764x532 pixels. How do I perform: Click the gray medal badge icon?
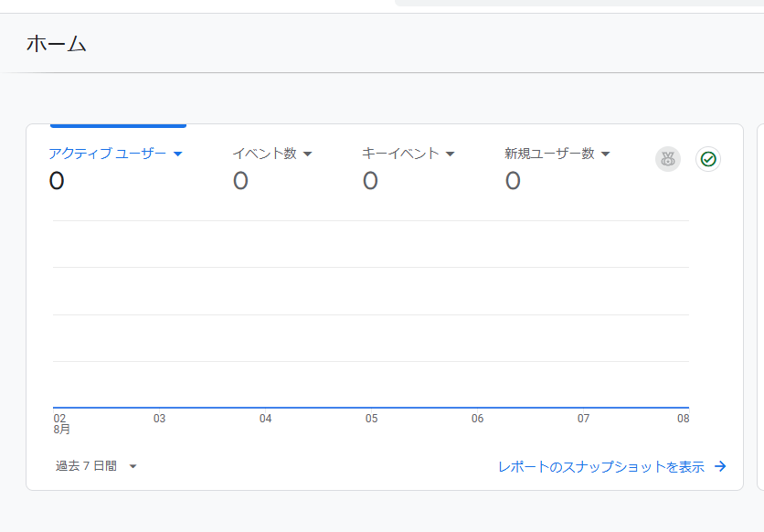click(668, 159)
